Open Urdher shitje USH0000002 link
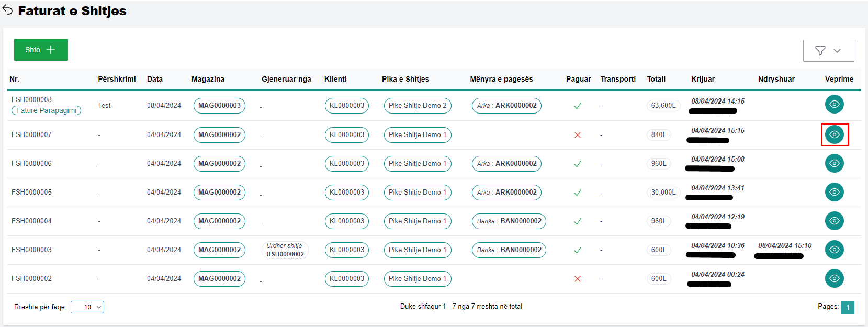The height and width of the screenshot is (327, 868). [x=285, y=250]
